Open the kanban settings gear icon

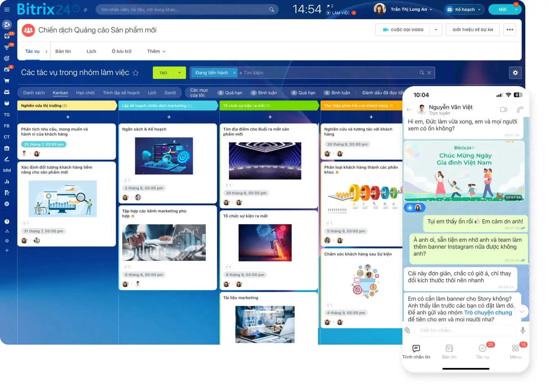coord(516,72)
